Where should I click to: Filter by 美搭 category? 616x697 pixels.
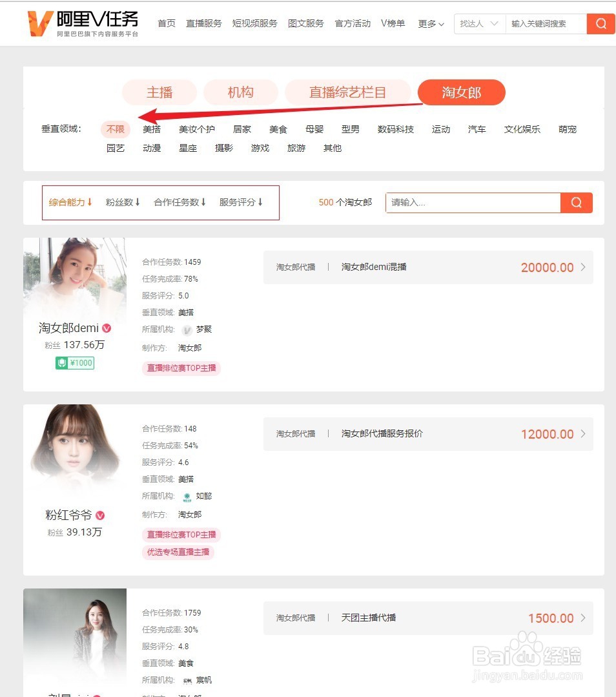(152, 129)
